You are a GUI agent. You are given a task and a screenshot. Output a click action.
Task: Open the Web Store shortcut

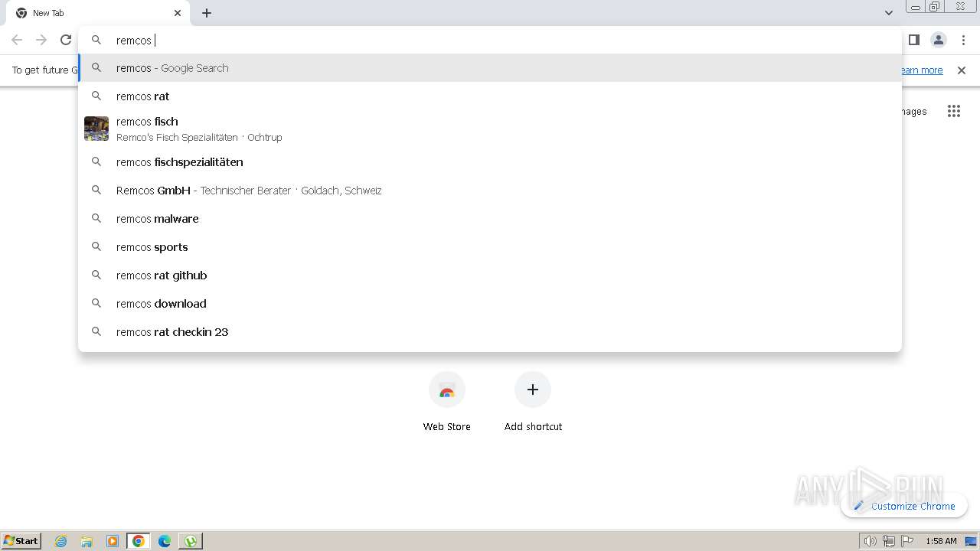click(x=447, y=403)
